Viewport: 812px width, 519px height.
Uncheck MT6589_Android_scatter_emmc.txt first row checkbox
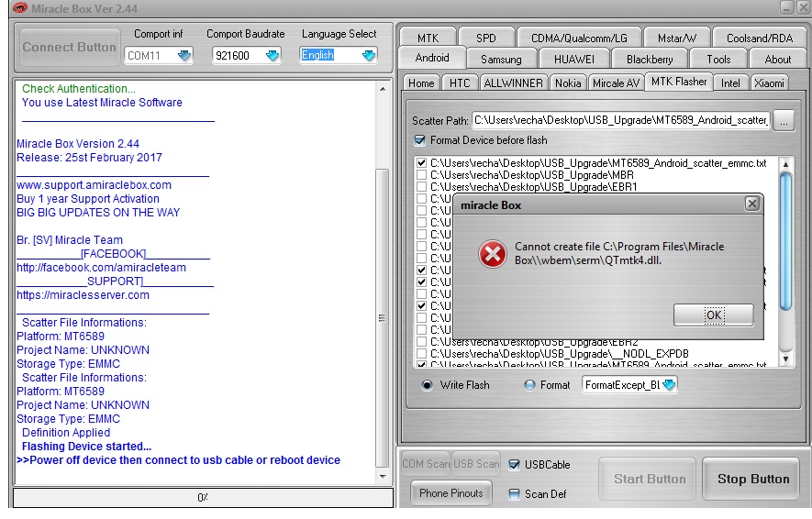421,163
